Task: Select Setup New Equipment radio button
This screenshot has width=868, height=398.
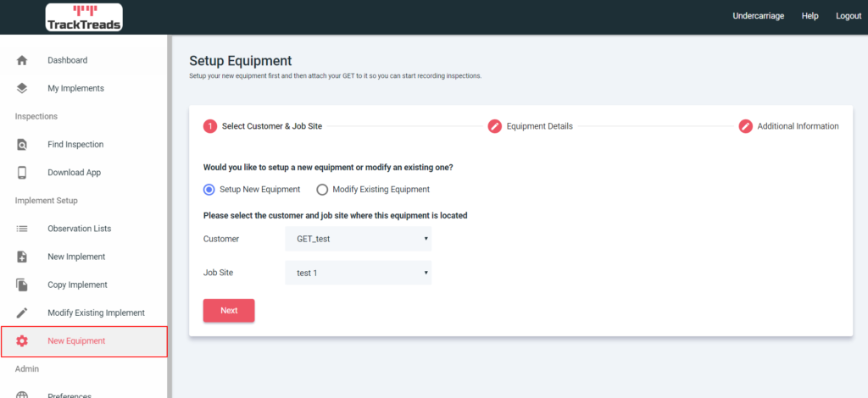Action: pyautogui.click(x=209, y=190)
